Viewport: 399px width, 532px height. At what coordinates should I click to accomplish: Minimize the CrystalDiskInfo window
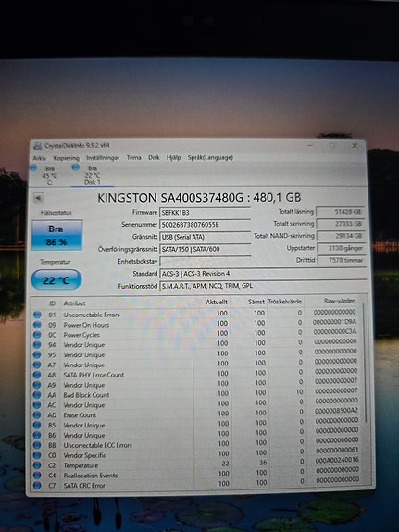(310, 145)
